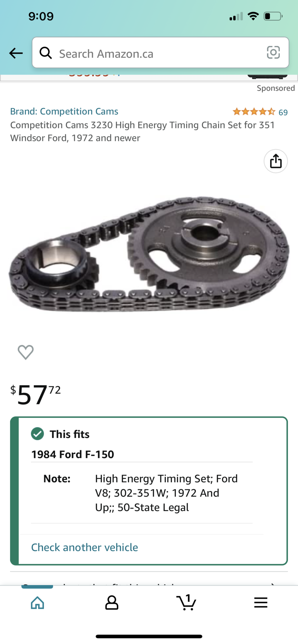Screen dimensions: 298x644
Task: Tap the Sponsored label
Action: pyautogui.click(x=276, y=88)
